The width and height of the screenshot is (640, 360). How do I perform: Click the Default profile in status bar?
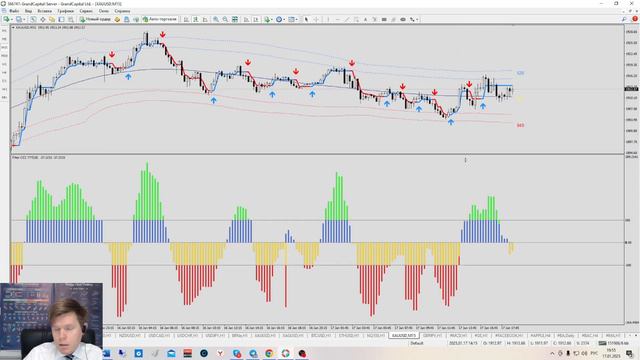coord(417,343)
